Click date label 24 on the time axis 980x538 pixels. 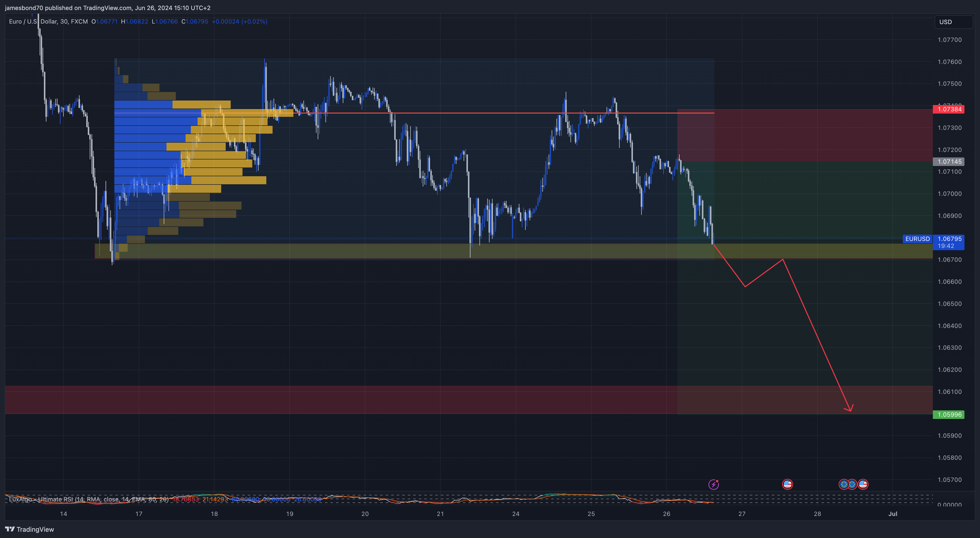pyautogui.click(x=516, y=514)
